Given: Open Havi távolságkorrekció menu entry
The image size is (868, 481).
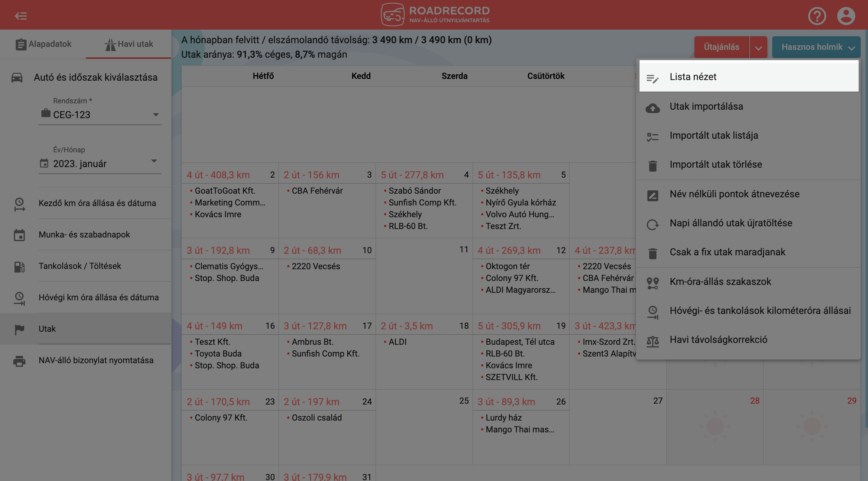Looking at the screenshot, I should click(749, 340).
